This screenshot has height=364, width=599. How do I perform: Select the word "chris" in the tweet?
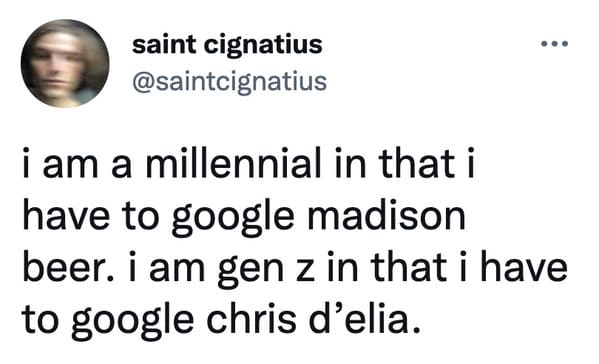click(251, 318)
